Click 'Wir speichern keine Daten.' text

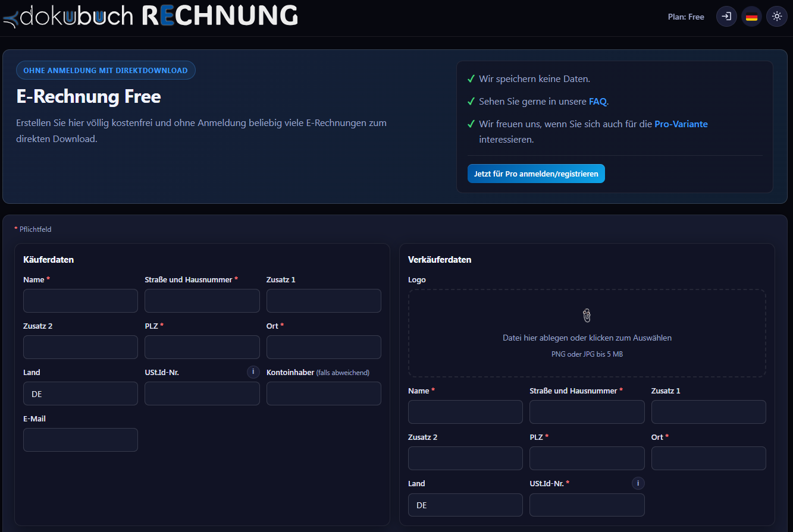(534, 79)
